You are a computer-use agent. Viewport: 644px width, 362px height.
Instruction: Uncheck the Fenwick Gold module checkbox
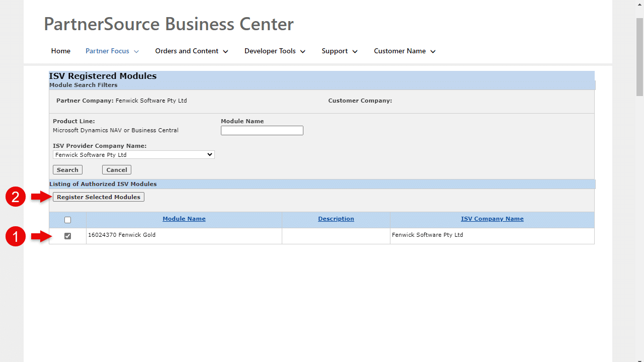tap(68, 236)
